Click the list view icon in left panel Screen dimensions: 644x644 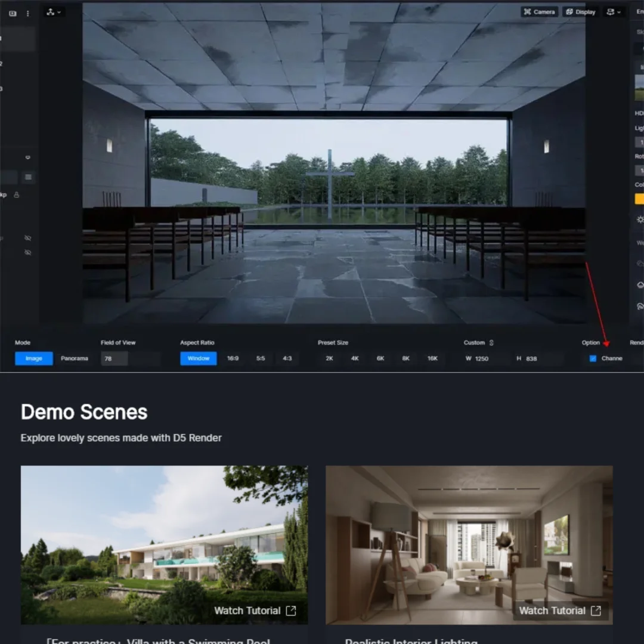pyautogui.click(x=28, y=177)
